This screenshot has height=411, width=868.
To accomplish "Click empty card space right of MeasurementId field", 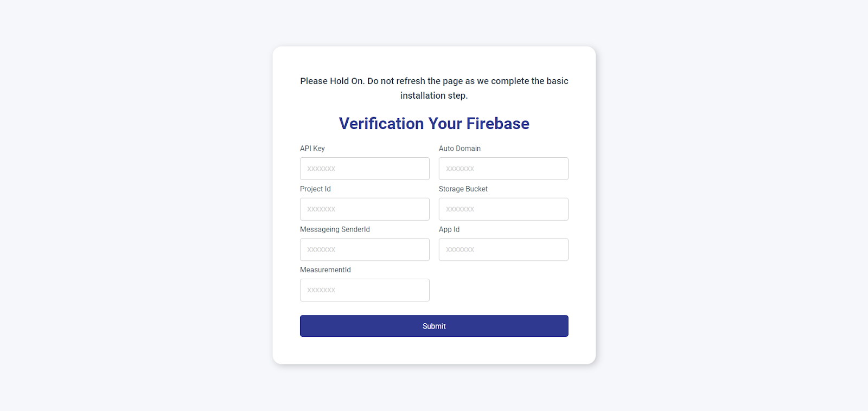I will click(503, 290).
